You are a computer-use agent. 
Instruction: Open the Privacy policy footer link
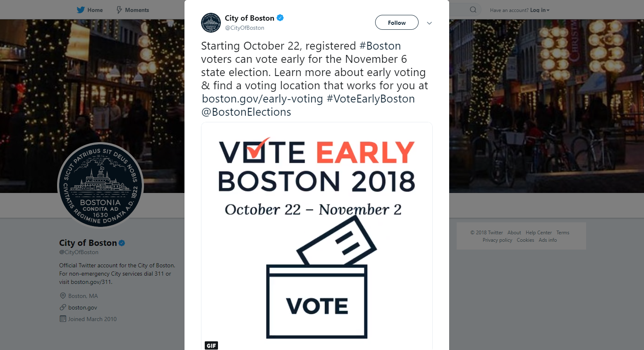click(x=497, y=240)
